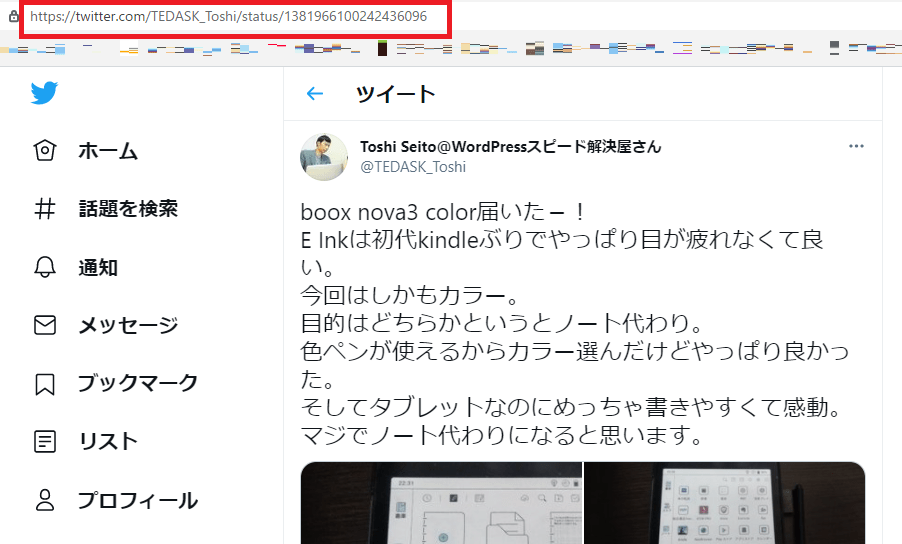This screenshot has width=902, height=544.
Task: Click the Twitter bird logo
Action: coord(44,93)
